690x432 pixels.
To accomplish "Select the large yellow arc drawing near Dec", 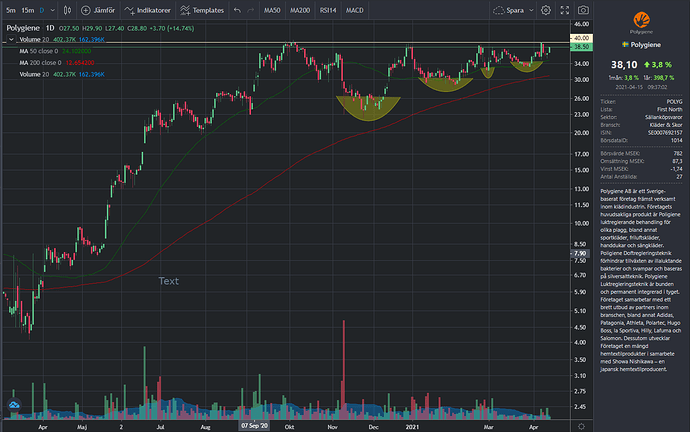I will pos(368,109).
